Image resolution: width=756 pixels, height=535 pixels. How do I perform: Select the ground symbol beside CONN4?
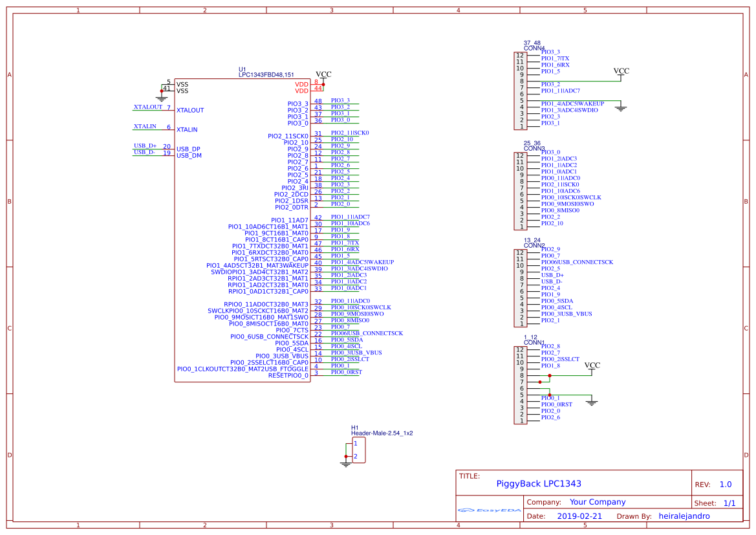(x=621, y=108)
